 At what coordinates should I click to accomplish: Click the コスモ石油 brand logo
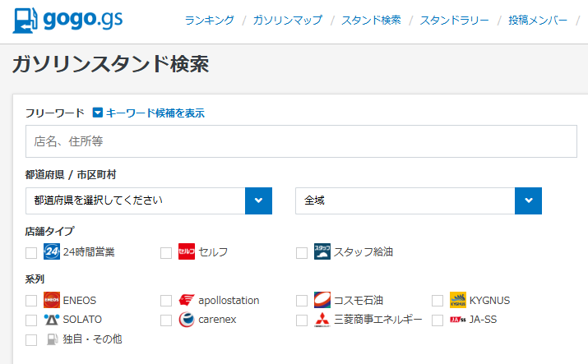pyautogui.click(x=322, y=300)
